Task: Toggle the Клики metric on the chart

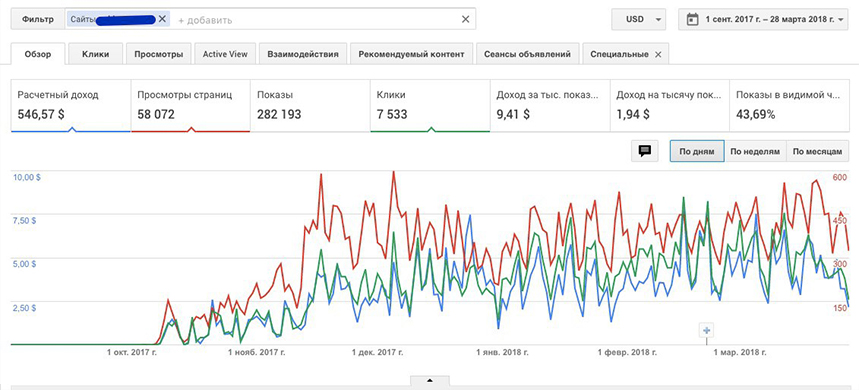Action: [430, 105]
